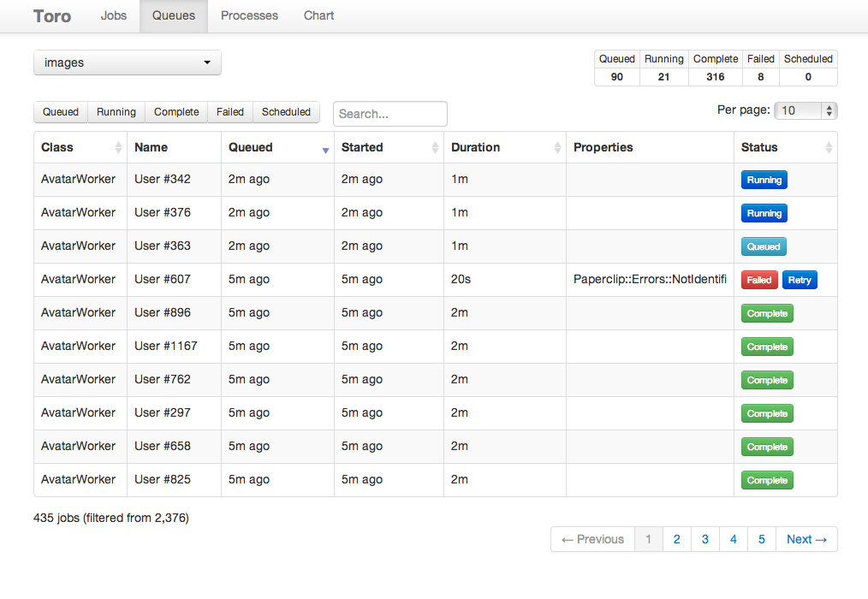The image size is (868, 599).
Task: Enable the Scheduled filter button
Action: [x=286, y=112]
